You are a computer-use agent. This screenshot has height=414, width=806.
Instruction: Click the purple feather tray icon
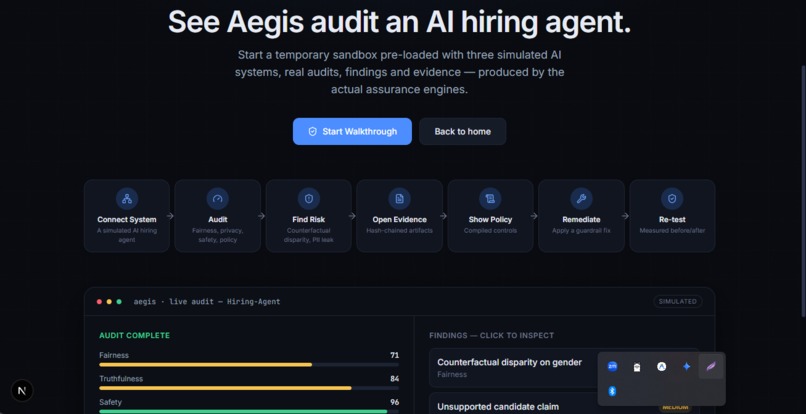(x=711, y=367)
